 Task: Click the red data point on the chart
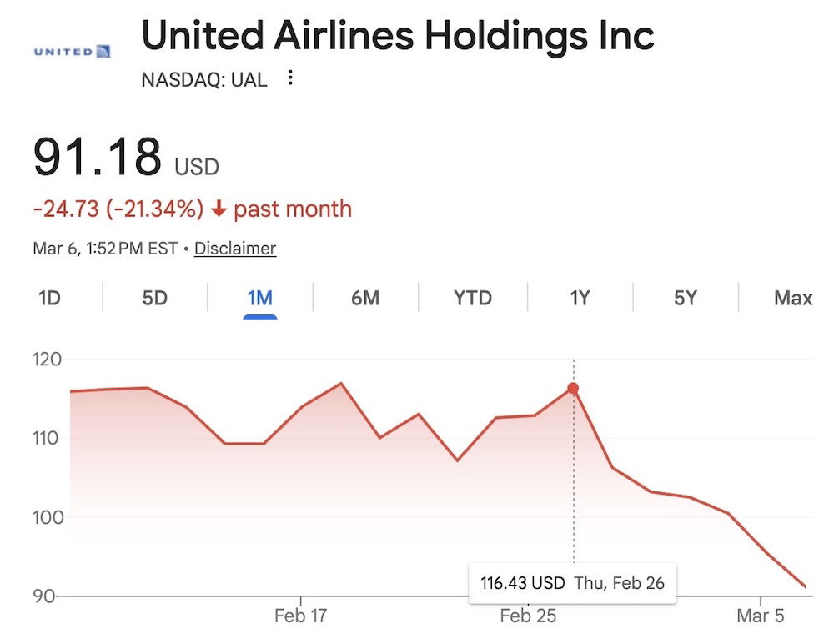coord(573,389)
